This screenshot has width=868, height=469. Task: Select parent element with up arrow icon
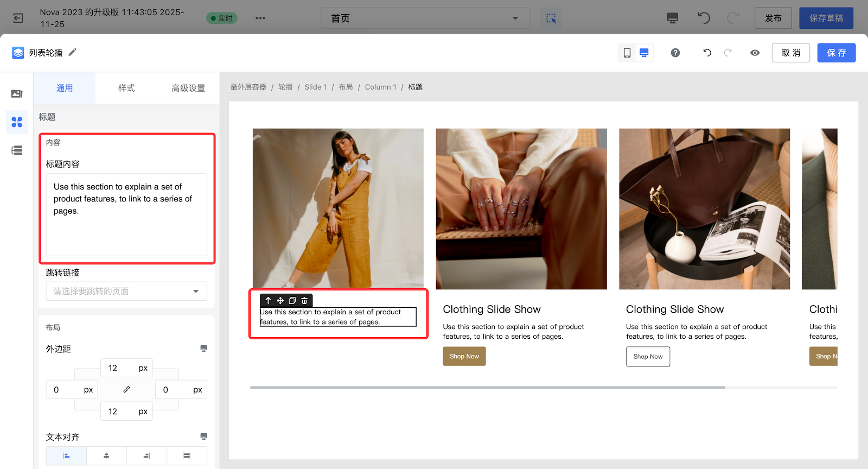[x=268, y=301]
